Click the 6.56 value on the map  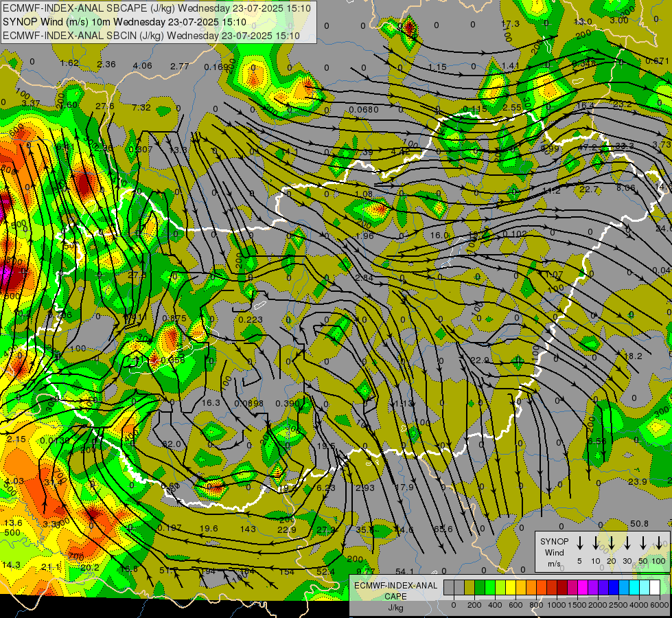[597, 442]
